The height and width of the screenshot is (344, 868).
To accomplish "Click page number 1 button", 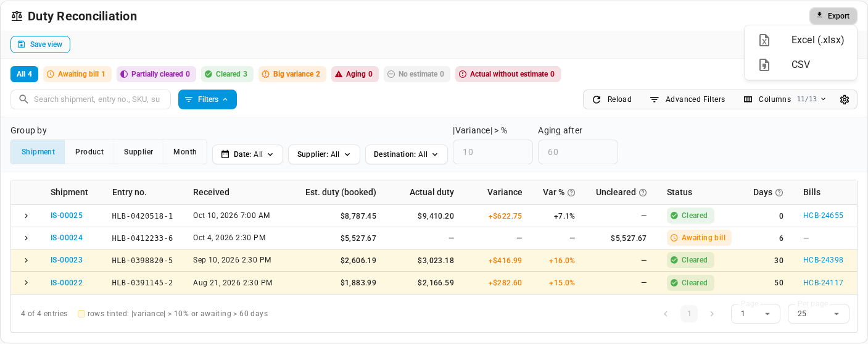I will pyautogui.click(x=689, y=314).
